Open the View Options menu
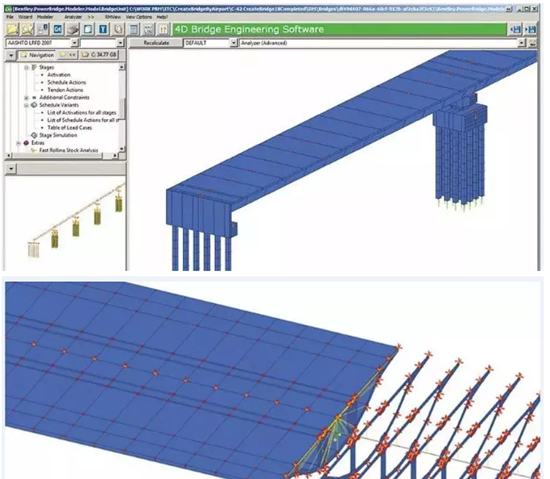 point(139,17)
